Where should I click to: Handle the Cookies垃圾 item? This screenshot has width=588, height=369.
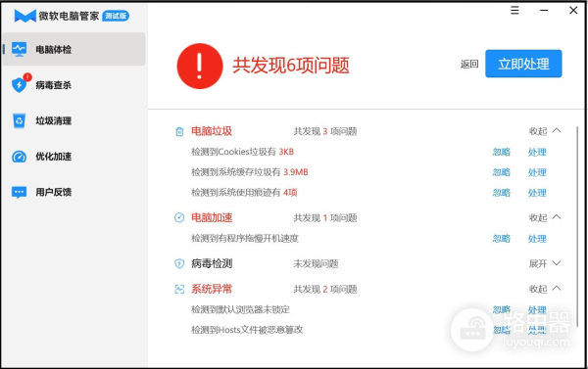[537, 152]
